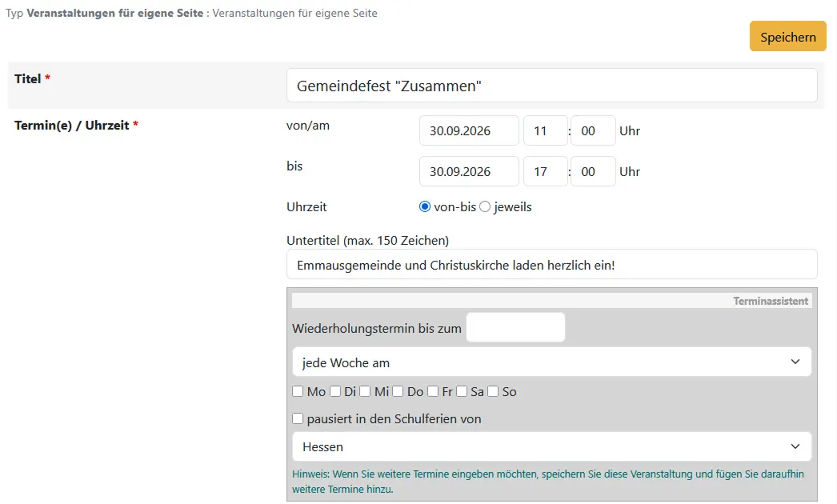
Task: Enable 'pausiert in den Schulferien von' checkbox
Action: pyautogui.click(x=298, y=418)
